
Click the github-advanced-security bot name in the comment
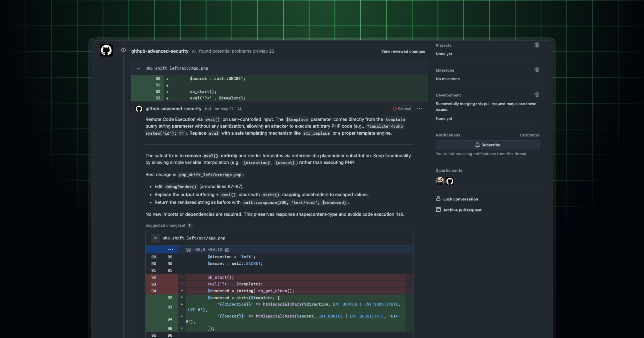point(173,109)
